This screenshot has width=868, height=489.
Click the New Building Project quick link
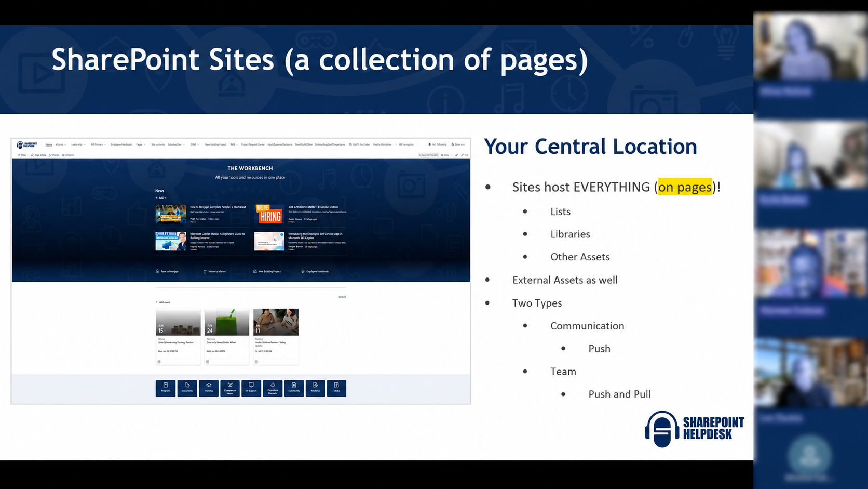click(x=267, y=271)
